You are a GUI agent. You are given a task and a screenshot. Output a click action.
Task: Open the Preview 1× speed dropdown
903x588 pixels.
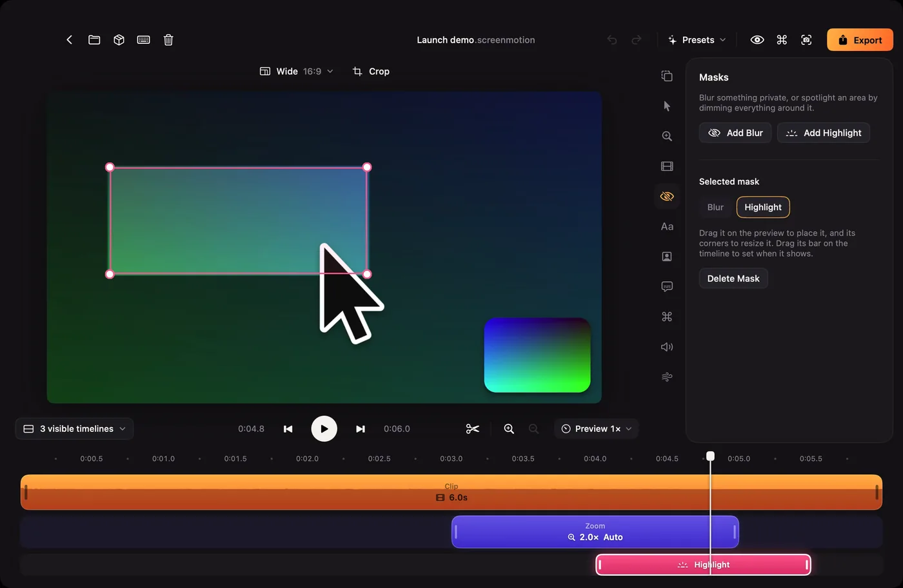597,429
